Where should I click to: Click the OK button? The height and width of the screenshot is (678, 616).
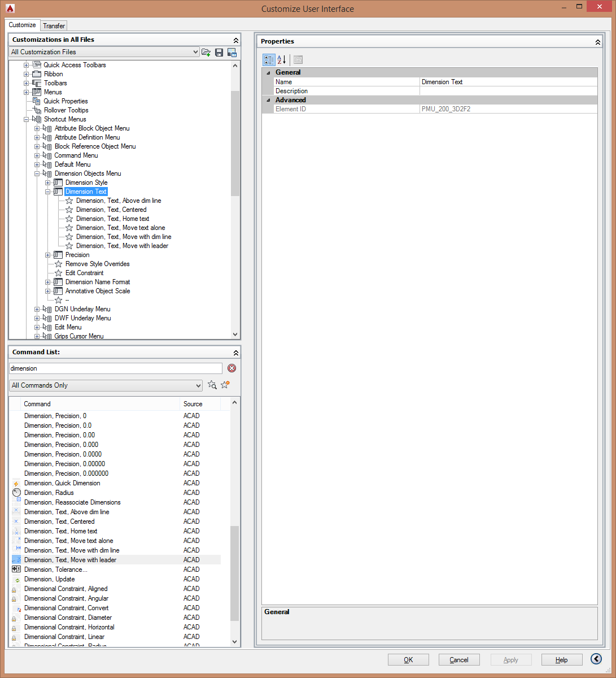tap(408, 659)
